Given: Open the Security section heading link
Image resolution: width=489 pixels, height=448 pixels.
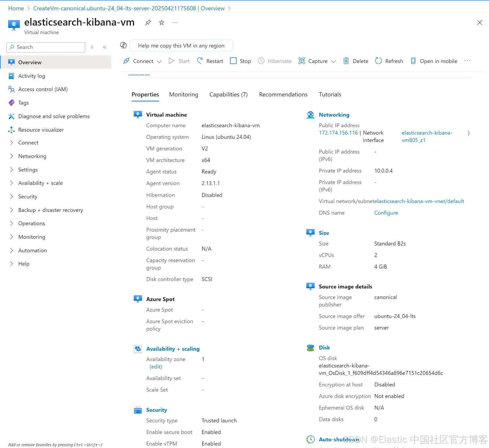Looking at the screenshot, I should pos(156,410).
